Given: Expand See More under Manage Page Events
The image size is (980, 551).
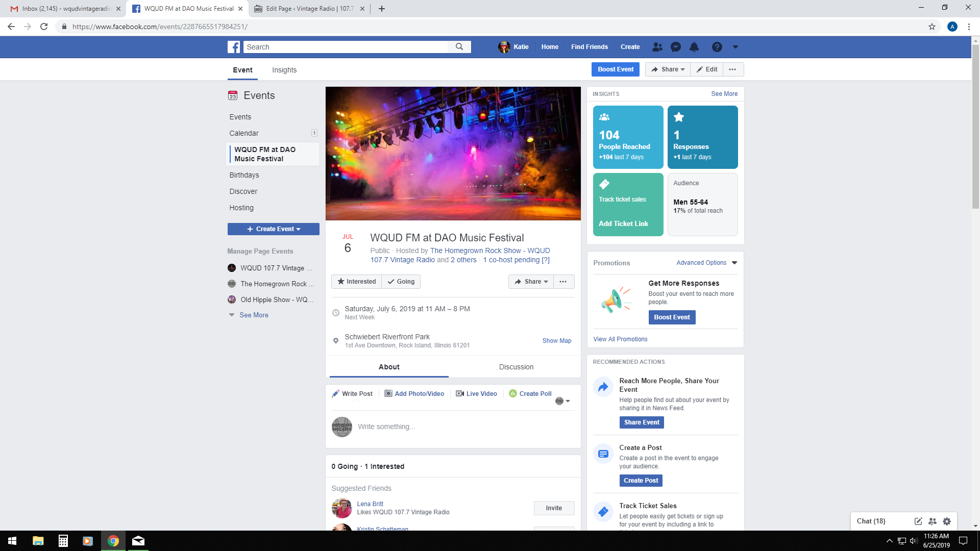Looking at the screenshot, I should [254, 315].
